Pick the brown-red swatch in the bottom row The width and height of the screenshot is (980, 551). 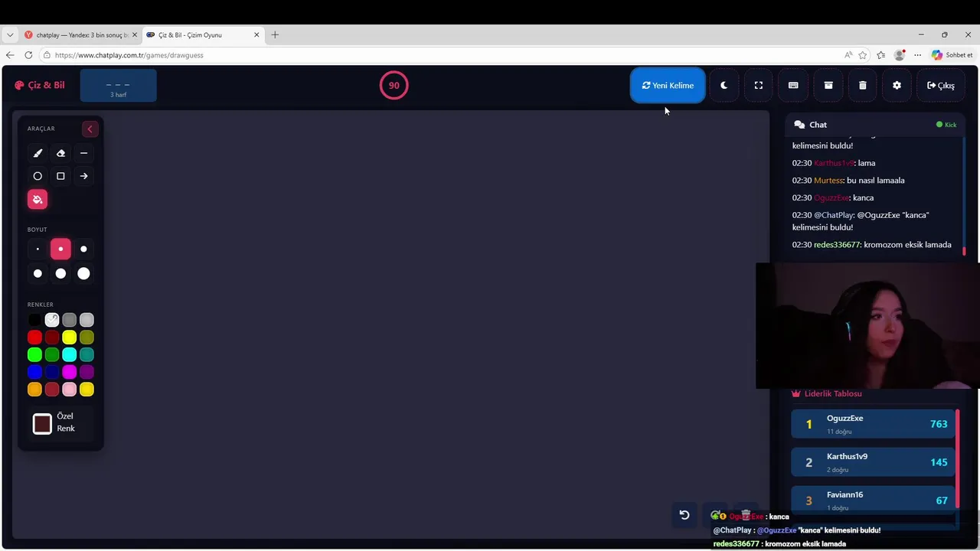tap(52, 390)
